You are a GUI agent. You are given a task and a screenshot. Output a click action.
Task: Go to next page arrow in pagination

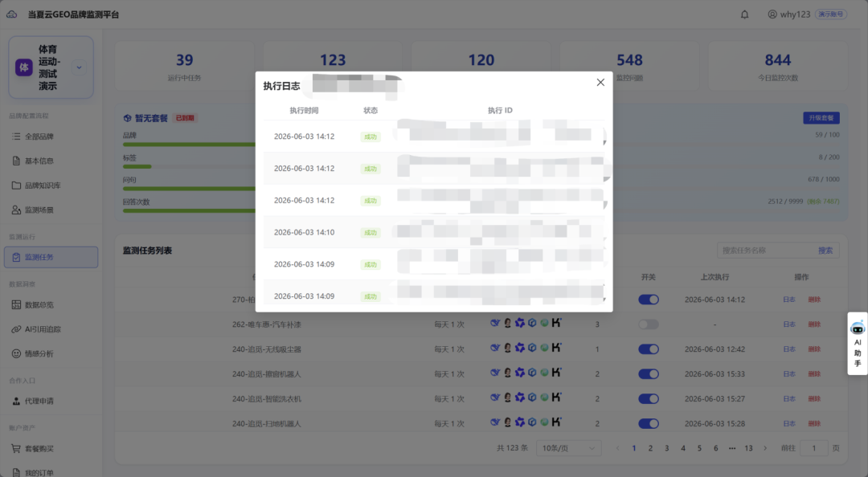(766, 448)
